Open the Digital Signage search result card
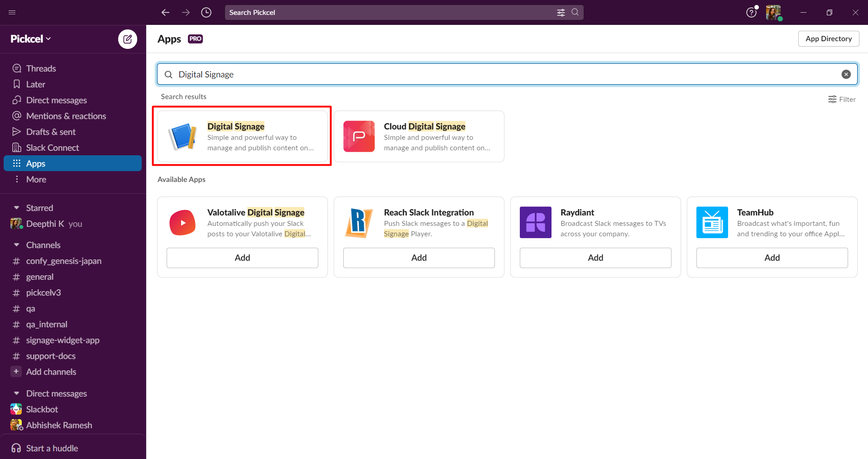 click(x=242, y=136)
